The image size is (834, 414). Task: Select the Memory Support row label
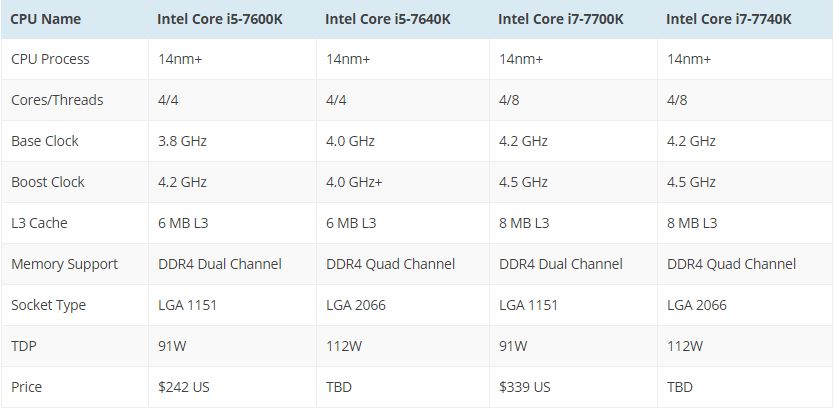click(64, 264)
